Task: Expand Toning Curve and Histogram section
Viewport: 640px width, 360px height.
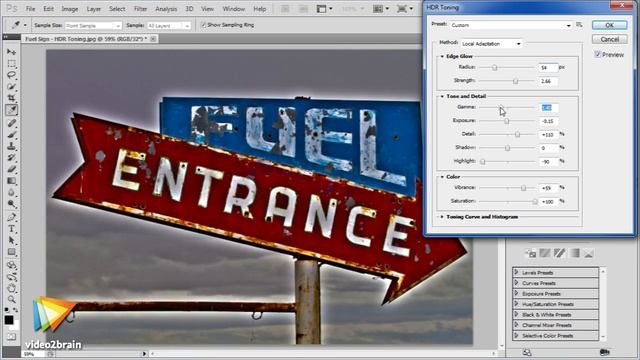Action: click(x=442, y=217)
